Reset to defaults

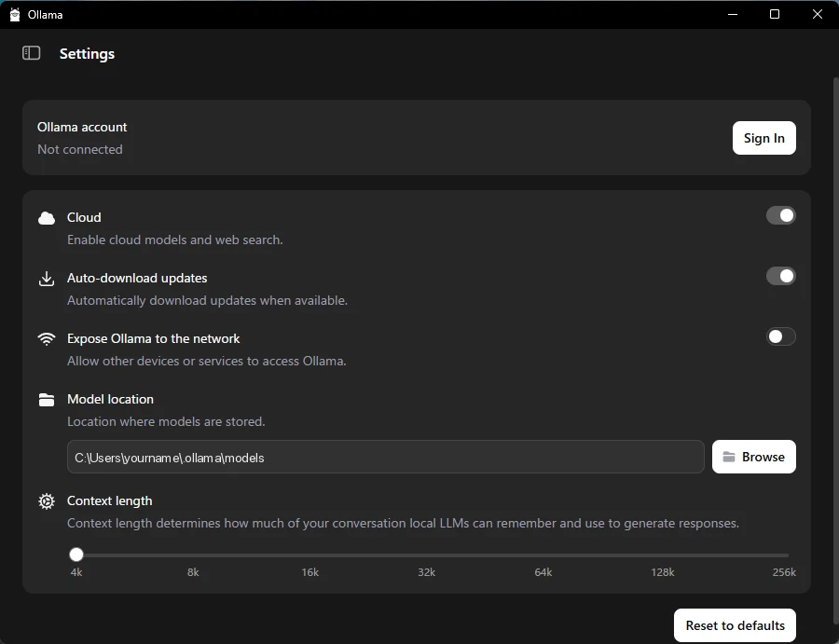tap(735, 625)
